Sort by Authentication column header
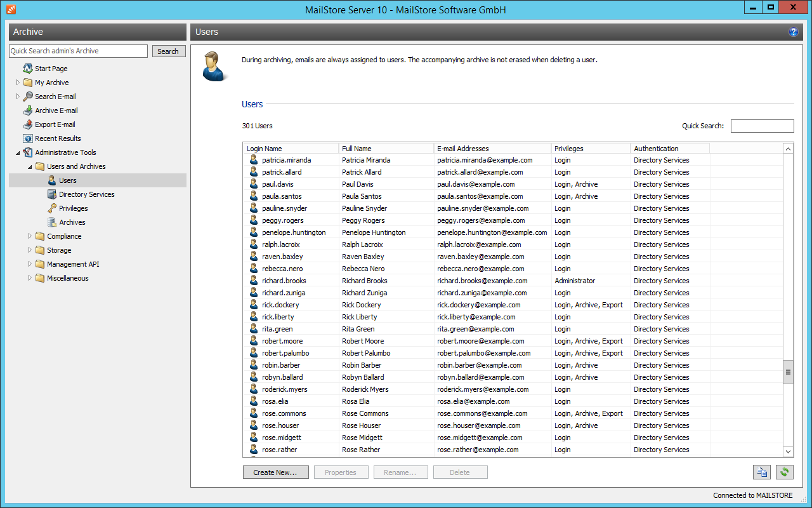812x508 pixels. point(670,149)
